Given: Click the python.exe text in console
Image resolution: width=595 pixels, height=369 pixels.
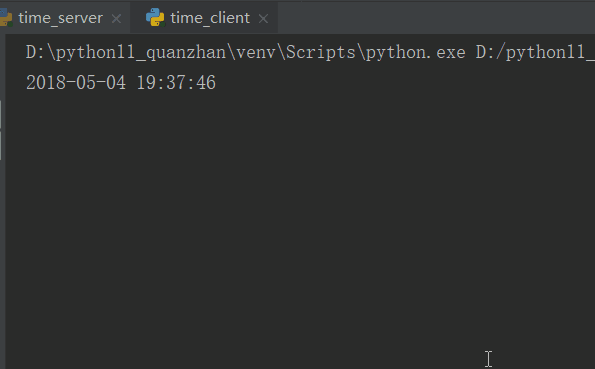Looking at the screenshot, I should point(415,52).
